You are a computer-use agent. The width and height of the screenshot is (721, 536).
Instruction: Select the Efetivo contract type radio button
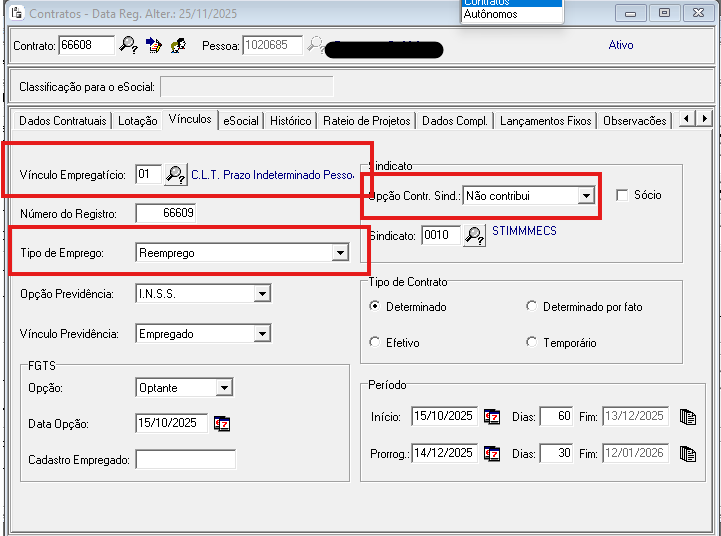click(x=375, y=343)
